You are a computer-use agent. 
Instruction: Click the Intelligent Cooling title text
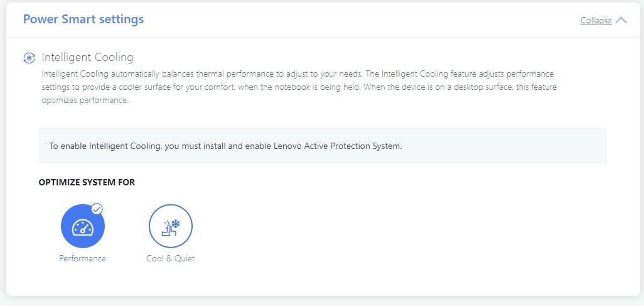click(x=87, y=57)
